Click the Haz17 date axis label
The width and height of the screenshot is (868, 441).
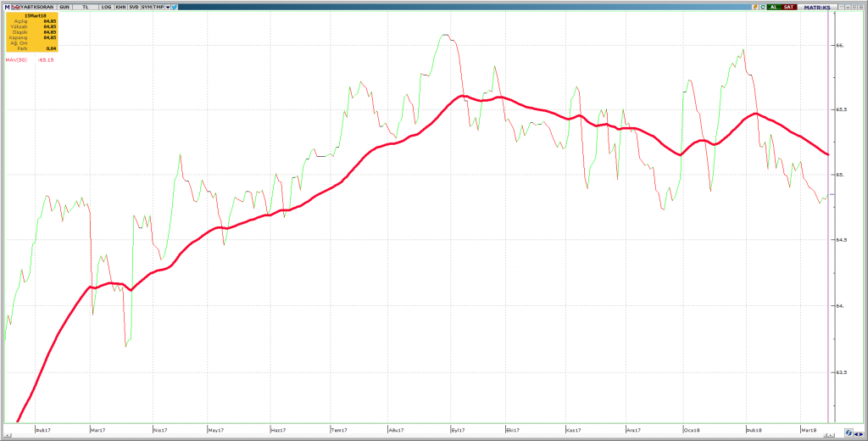point(278,429)
